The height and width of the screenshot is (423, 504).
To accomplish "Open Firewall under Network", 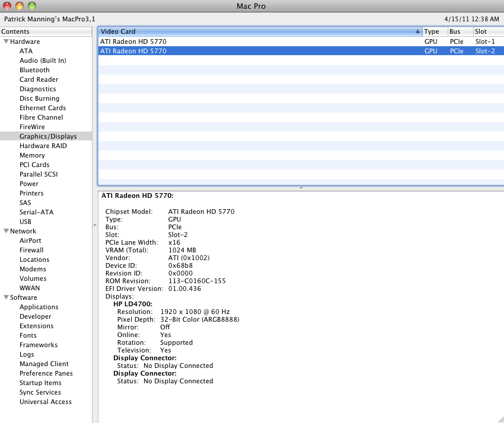I will 31,250.
